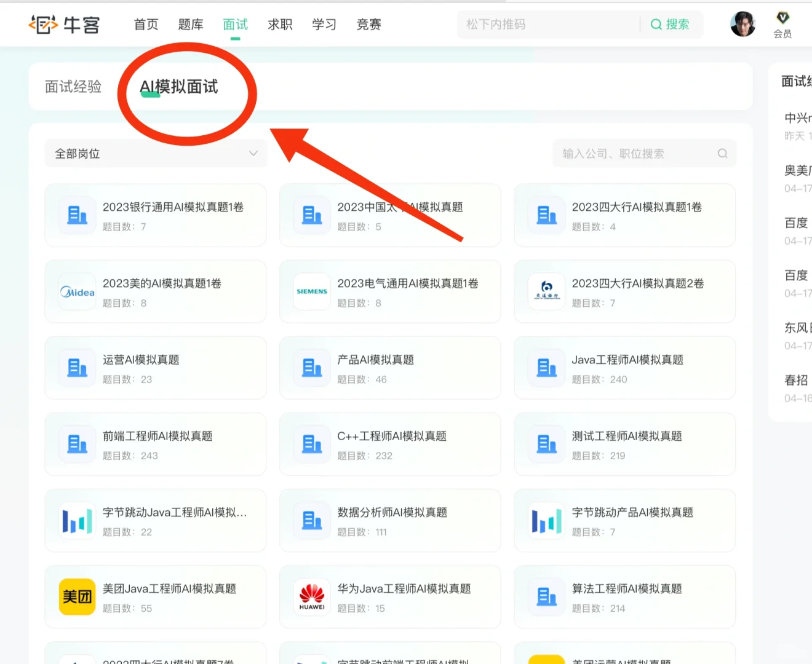Go to the 首页 nav item
The width and height of the screenshot is (812, 664).
[x=146, y=25]
